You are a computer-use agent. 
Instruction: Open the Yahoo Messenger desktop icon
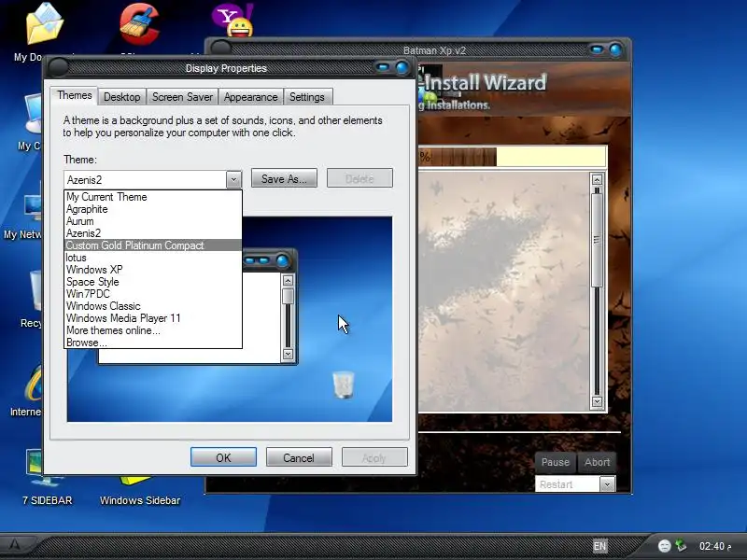(x=233, y=21)
